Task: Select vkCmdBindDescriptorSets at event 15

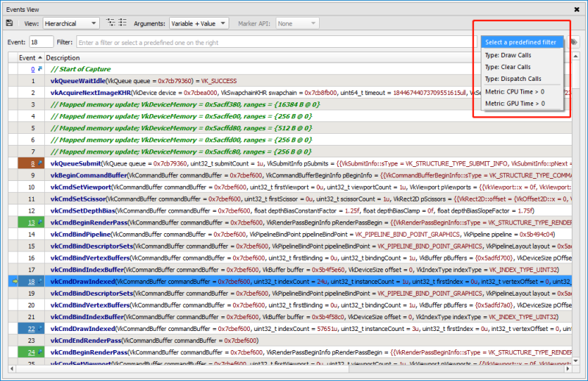Action: coord(290,246)
